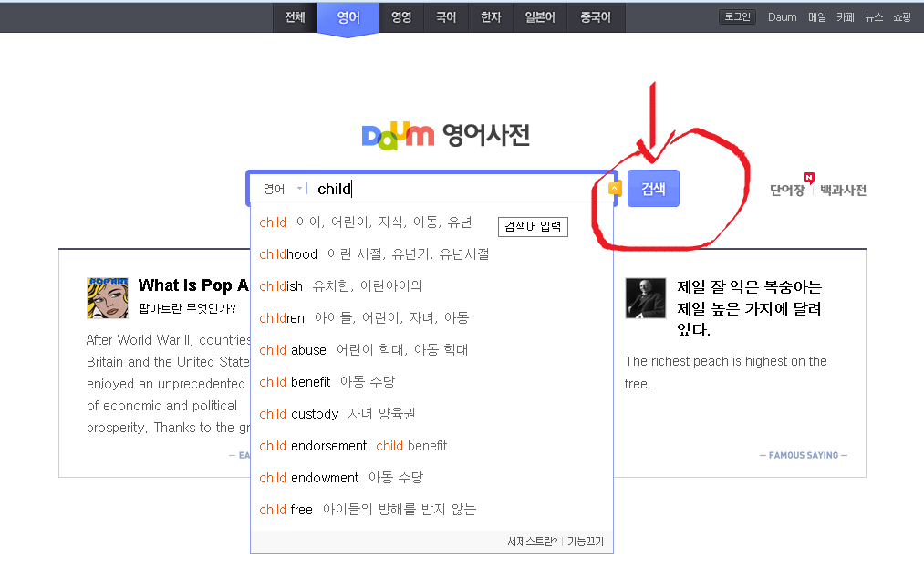The width and height of the screenshot is (924, 569).
Task: Select the suggestion child 아이, 어린이
Action: pos(432,222)
